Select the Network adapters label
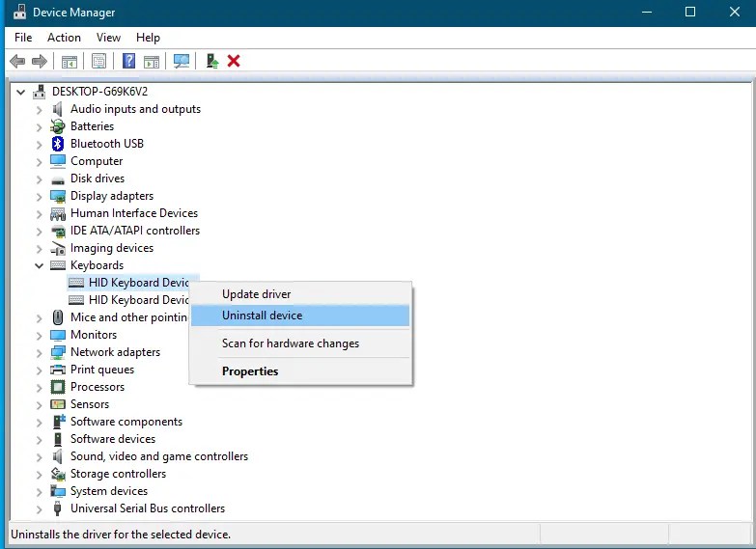756x549 pixels. click(115, 352)
